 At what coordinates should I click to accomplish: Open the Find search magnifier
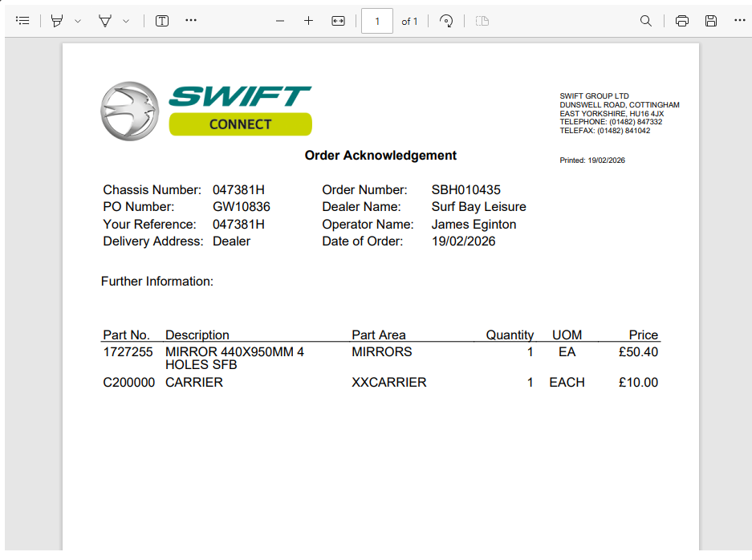pos(646,21)
